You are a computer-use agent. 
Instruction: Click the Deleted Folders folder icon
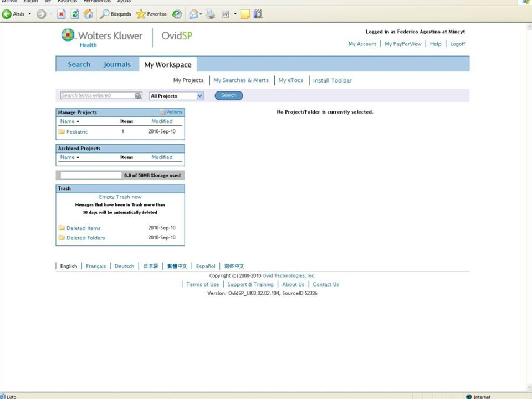(x=62, y=238)
